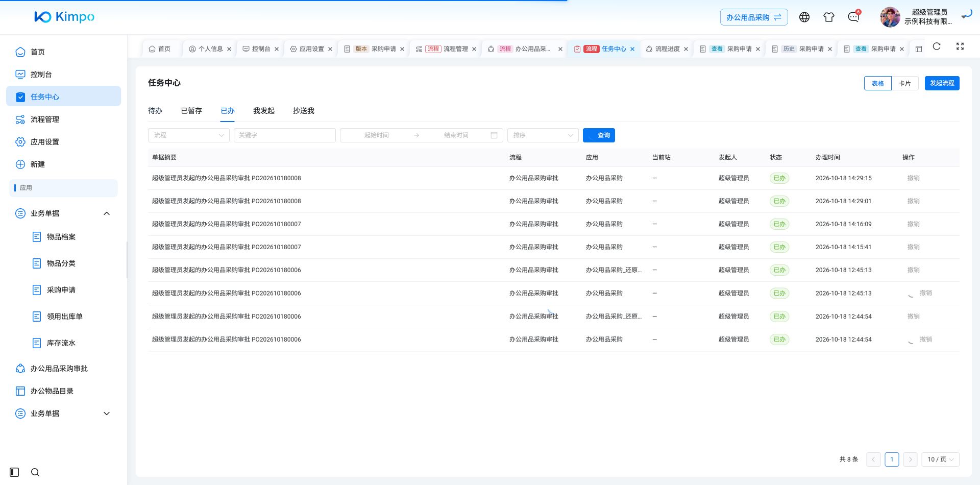This screenshot has width=980, height=485.
Task: Switch to 抄送我 tab
Action: [x=304, y=111]
